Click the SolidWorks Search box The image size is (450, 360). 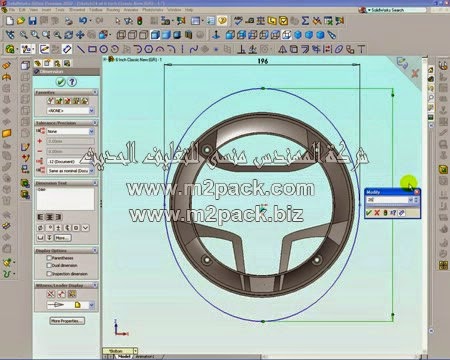click(x=396, y=10)
